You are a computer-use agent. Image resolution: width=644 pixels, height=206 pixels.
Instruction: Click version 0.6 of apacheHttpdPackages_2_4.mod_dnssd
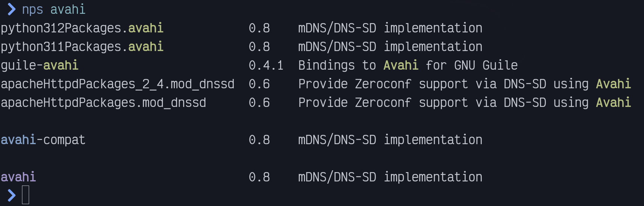[x=259, y=84]
